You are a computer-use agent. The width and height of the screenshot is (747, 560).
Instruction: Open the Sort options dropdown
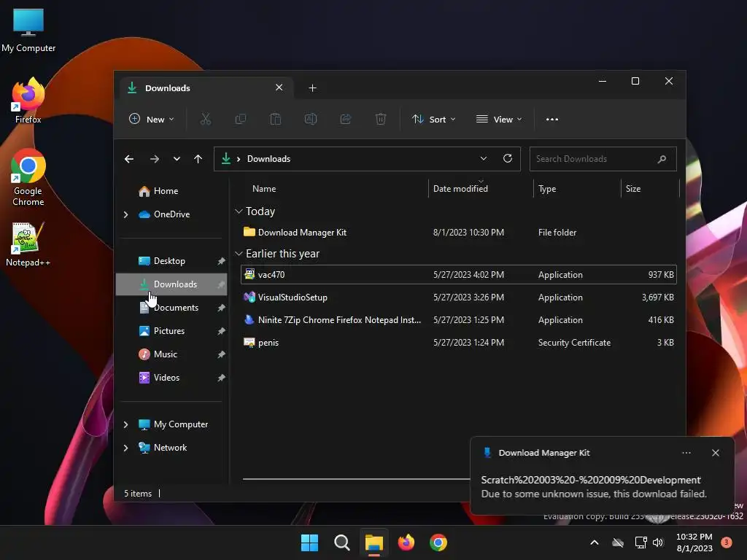pos(433,119)
